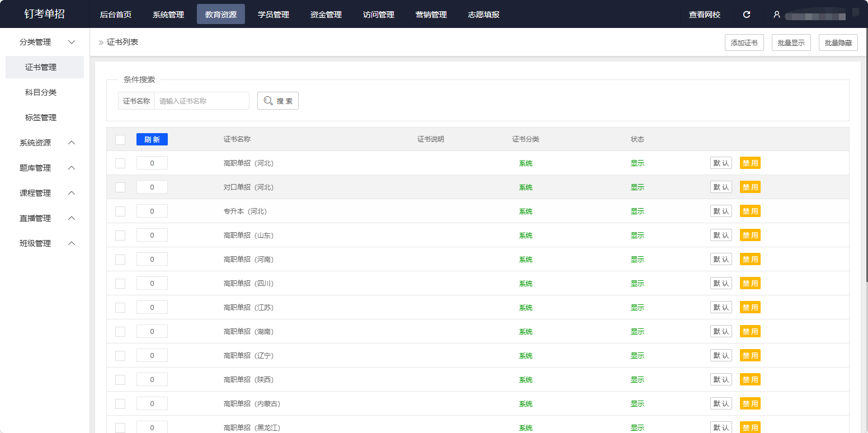Click the breadcrumb double-arrow icon
Viewport: 868px width, 433px height.
coord(101,43)
